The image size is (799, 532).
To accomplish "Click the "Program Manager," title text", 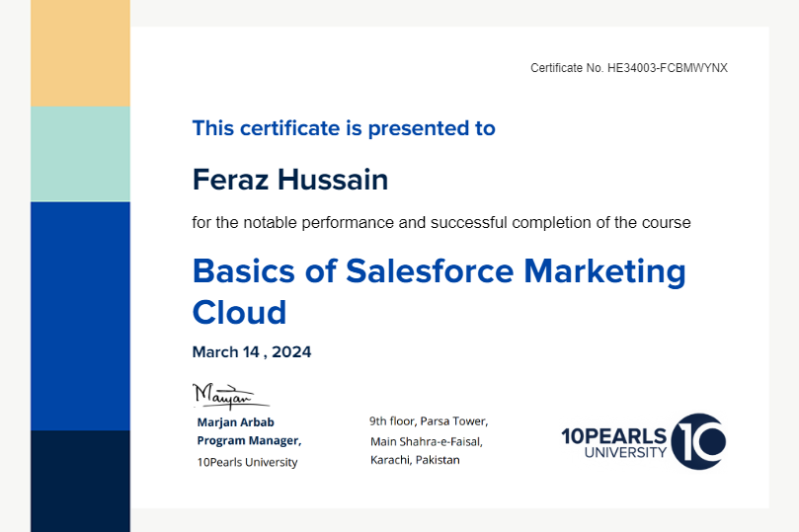I will pos(249,441).
